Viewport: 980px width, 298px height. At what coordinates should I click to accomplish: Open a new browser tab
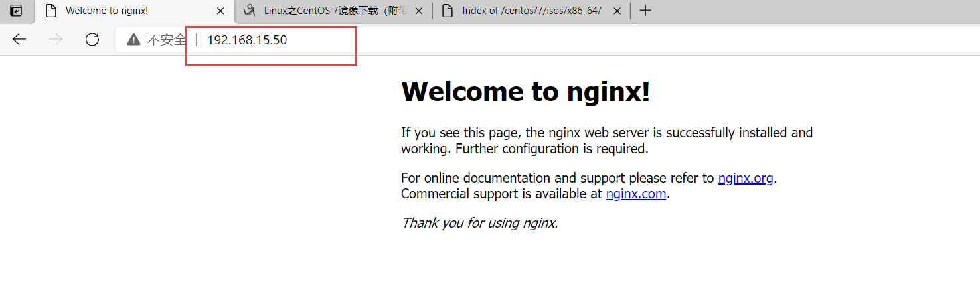click(645, 11)
